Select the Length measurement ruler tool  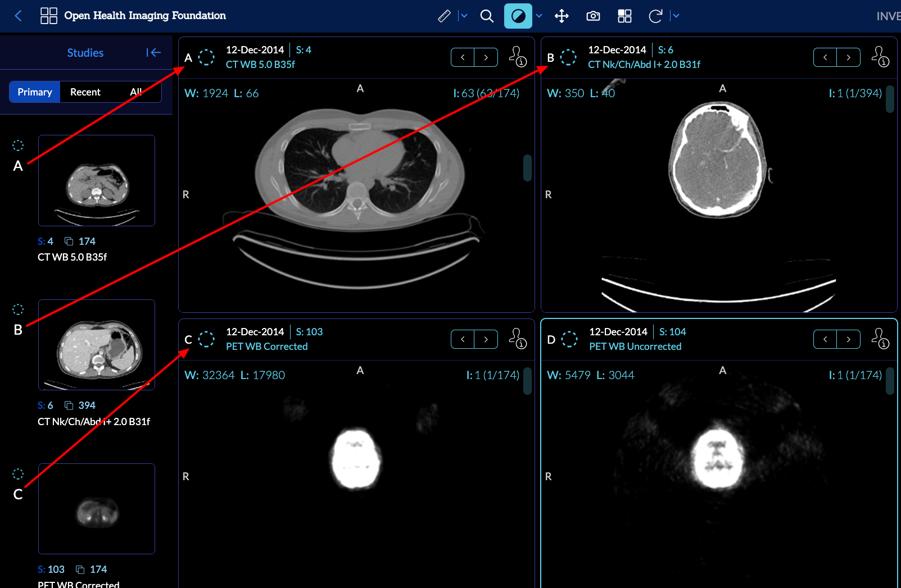[x=444, y=16]
